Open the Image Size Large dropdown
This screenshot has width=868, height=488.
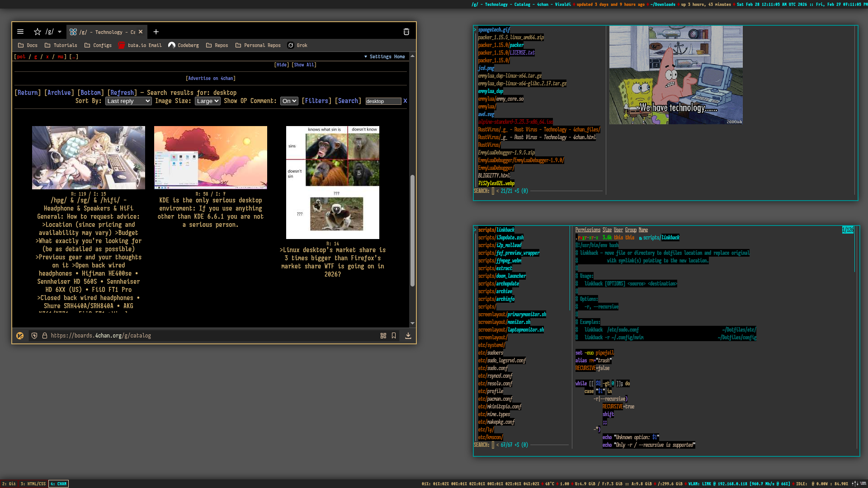(x=208, y=101)
